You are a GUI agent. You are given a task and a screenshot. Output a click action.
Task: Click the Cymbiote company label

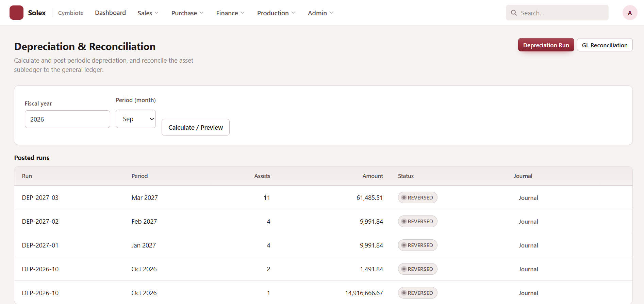(x=71, y=13)
